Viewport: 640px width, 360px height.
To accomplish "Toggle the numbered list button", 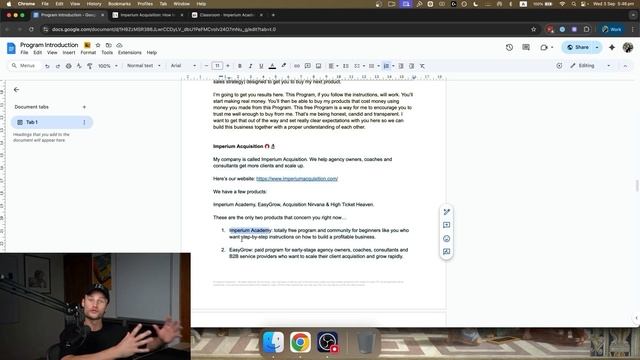I will click(x=386, y=66).
